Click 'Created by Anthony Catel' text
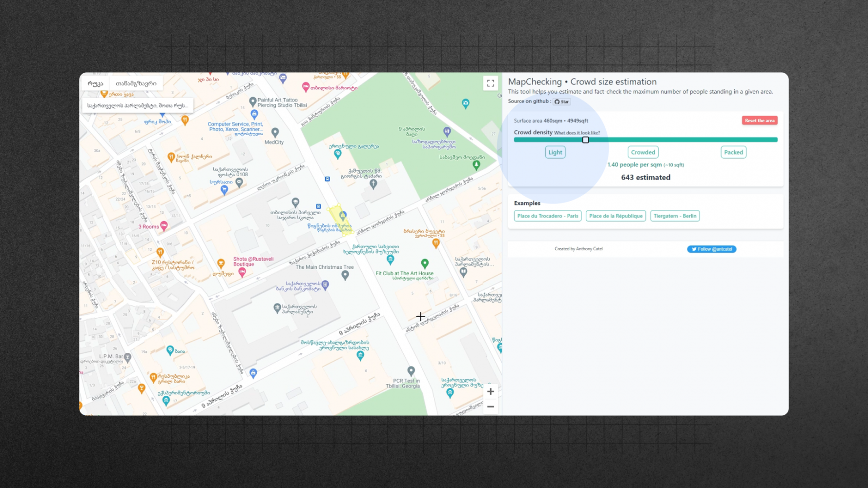This screenshot has width=868, height=488. coord(579,249)
